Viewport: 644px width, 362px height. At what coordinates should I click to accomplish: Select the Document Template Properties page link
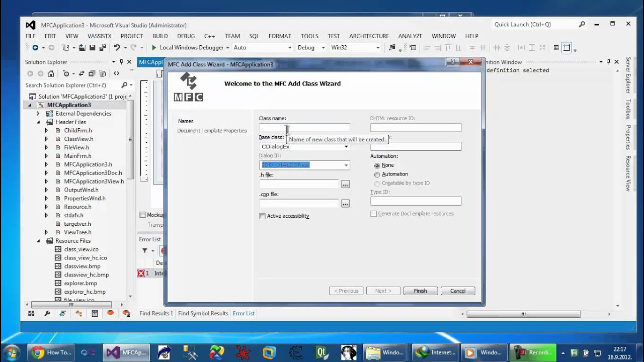212,131
